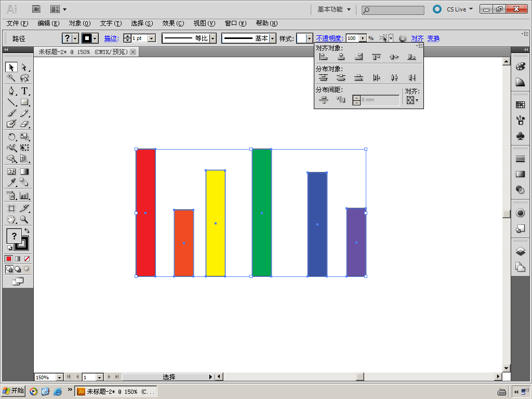Select the Pen tool
Image resolution: width=532 pixels, height=399 pixels.
click(x=11, y=91)
